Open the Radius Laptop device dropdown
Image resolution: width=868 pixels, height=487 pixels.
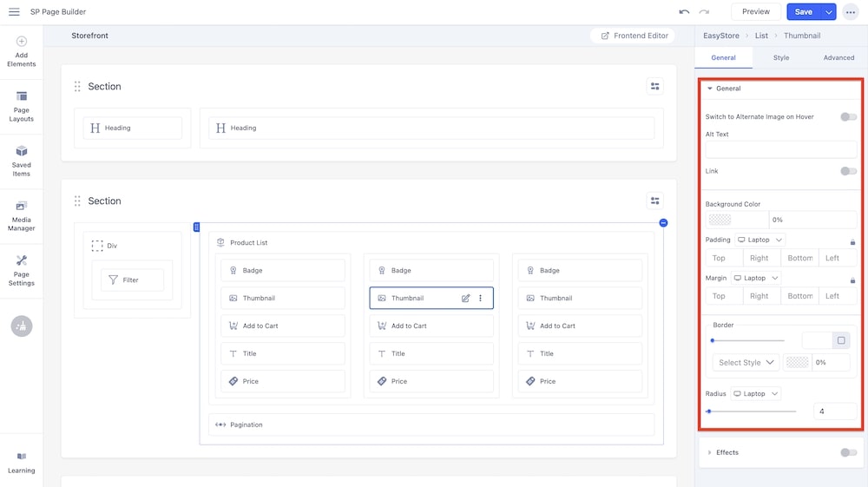click(x=757, y=393)
